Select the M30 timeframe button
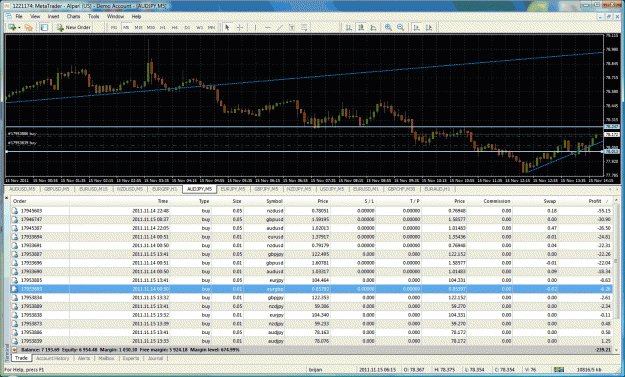This screenshot has width=625, height=377. pyautogui.click(x=151, y=27)
